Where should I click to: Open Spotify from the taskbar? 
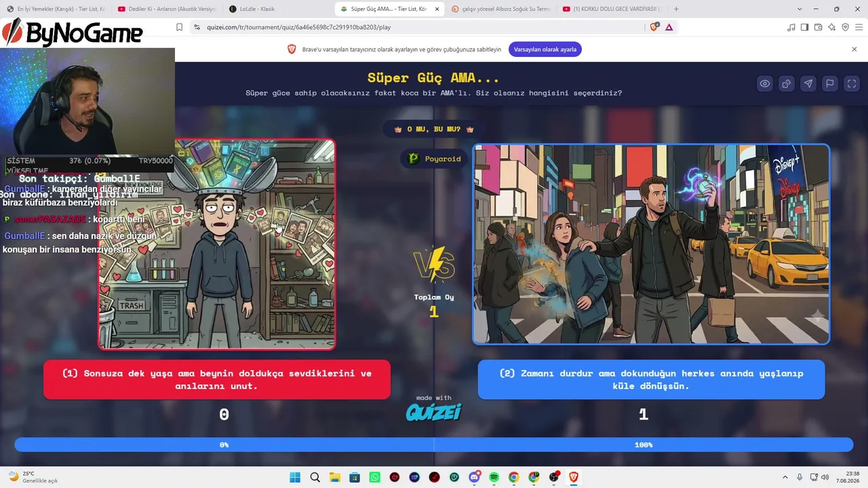(494, 477)
